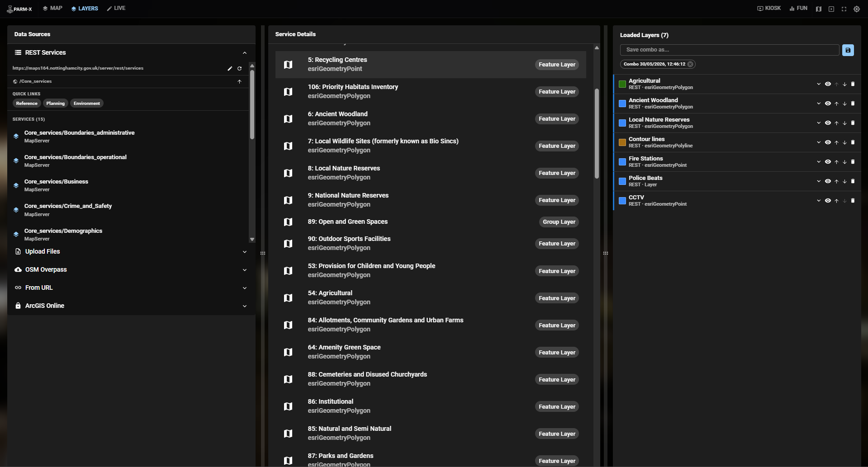Expand Police Beats layer options chevron
This screenshot has width=868, height=467.
tap(819, 181)
